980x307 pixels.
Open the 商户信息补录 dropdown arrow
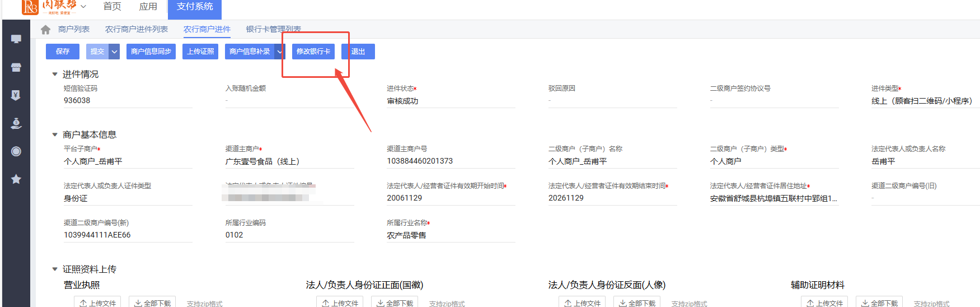pos(280,52)
